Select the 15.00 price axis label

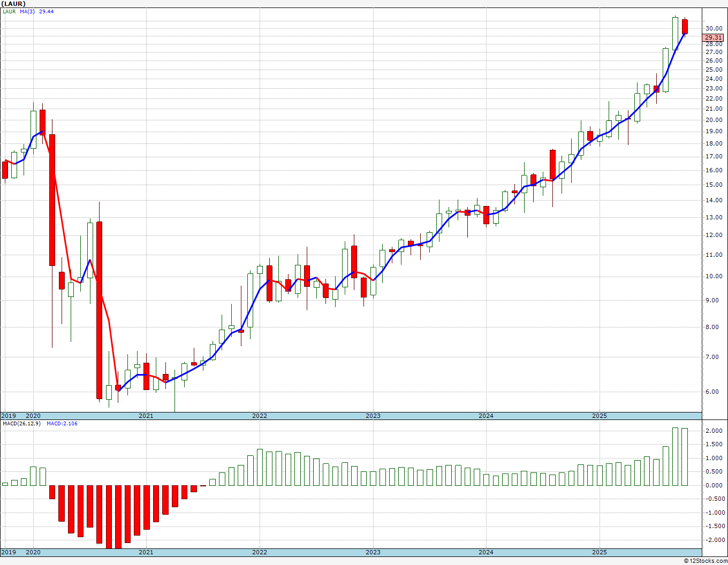click(714, 185)
